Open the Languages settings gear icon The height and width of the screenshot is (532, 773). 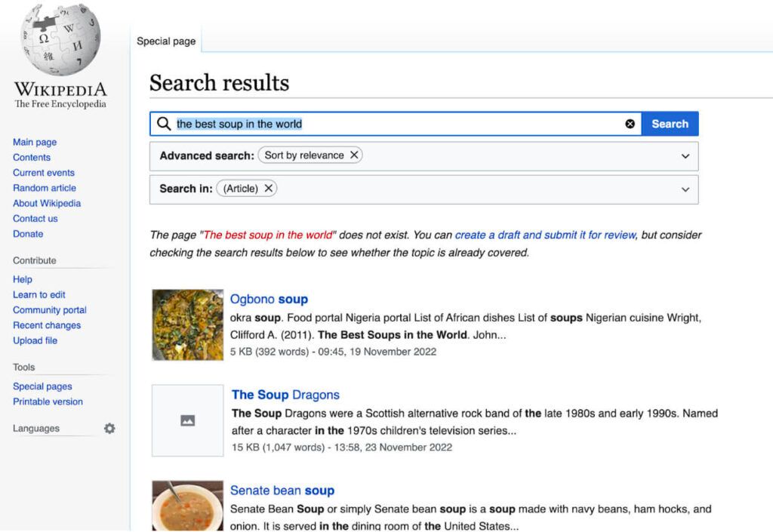point(109,429)
